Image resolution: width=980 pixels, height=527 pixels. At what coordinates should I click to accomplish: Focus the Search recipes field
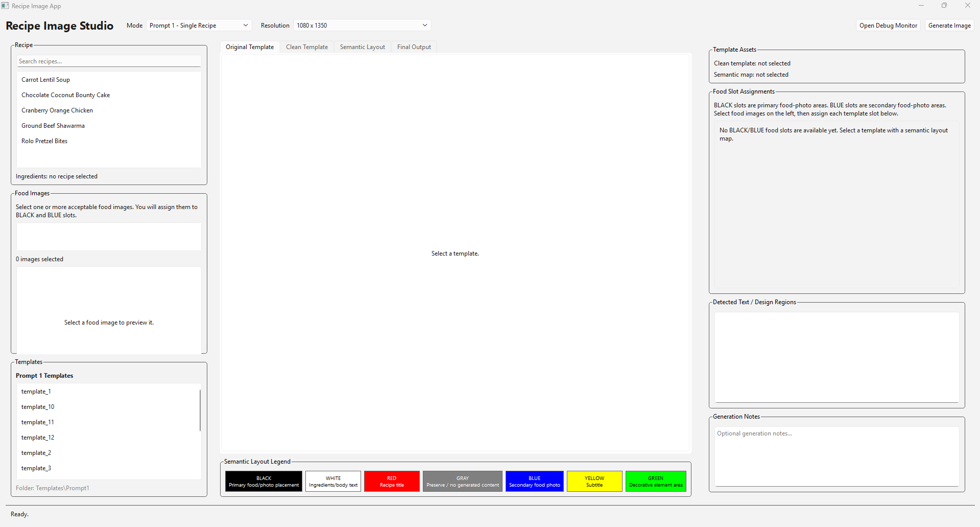click(x=109, y=61)
